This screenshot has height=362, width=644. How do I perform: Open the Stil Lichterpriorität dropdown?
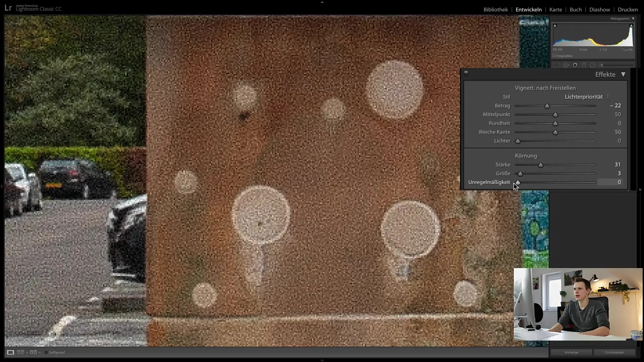pyautogui.click(x=587, y=97)
